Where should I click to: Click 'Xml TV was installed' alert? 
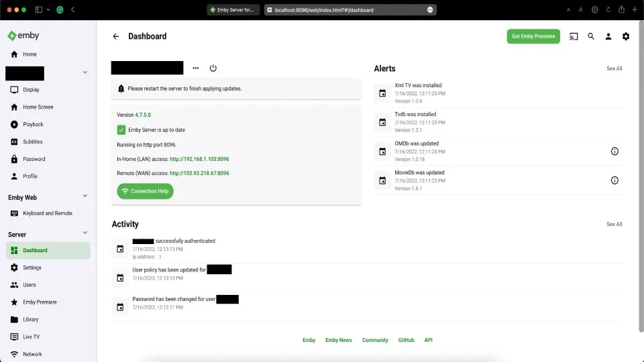[x=498, y=93]
